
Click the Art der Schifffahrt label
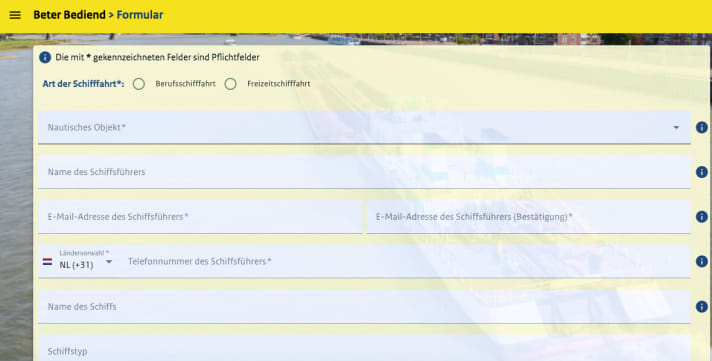pyautogui.click(x=83, y=84)
